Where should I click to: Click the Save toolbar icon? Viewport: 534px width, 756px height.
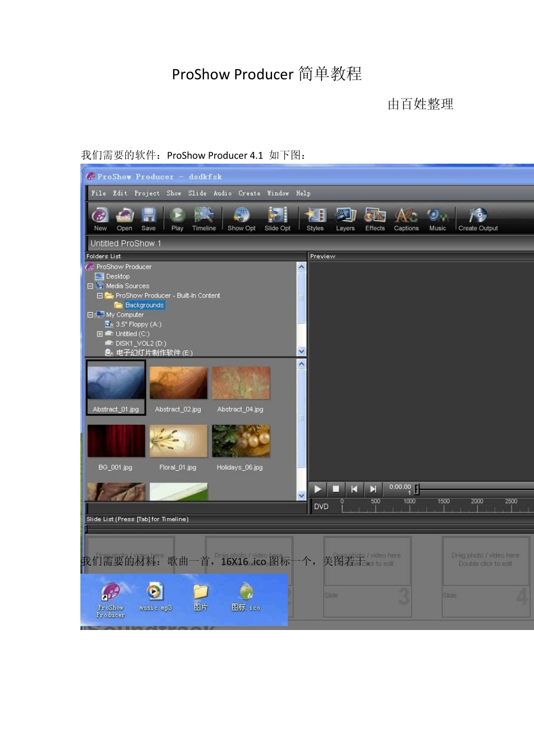click(x=148, y=219)
